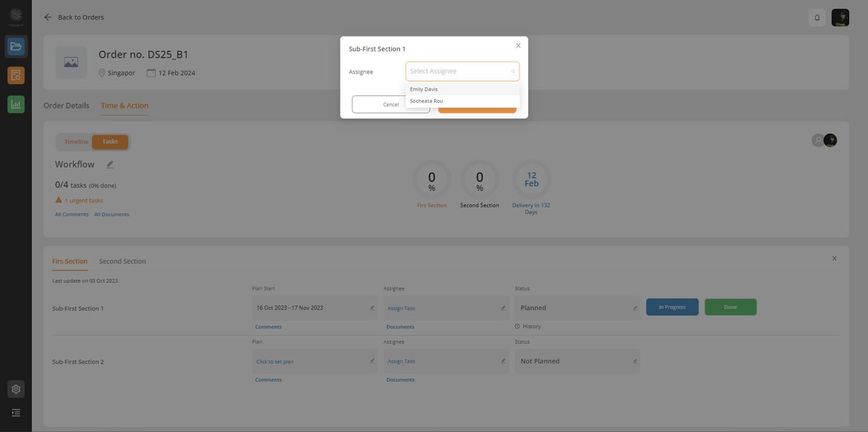Switch to the Order Details tab
Viewport: 868px width, 432px height.
click(66, 105)
